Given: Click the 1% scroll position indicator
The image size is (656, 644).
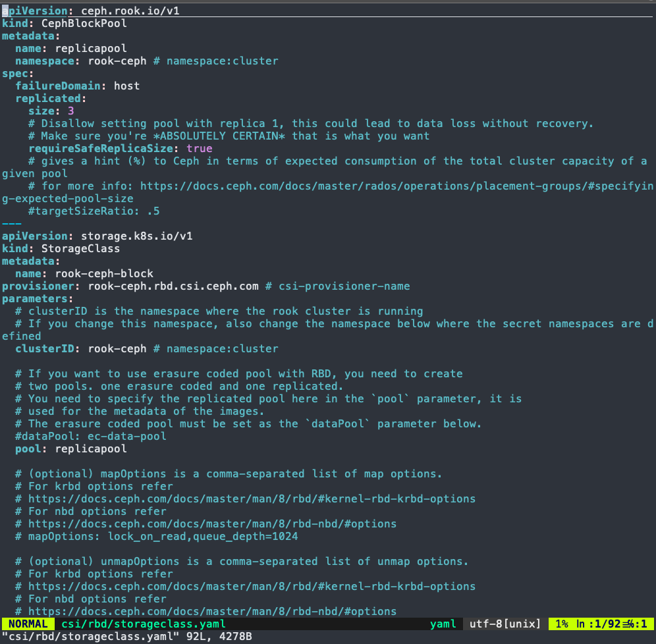Looking at the screenshot, I should pyautogui.click(x=562, y=624).
